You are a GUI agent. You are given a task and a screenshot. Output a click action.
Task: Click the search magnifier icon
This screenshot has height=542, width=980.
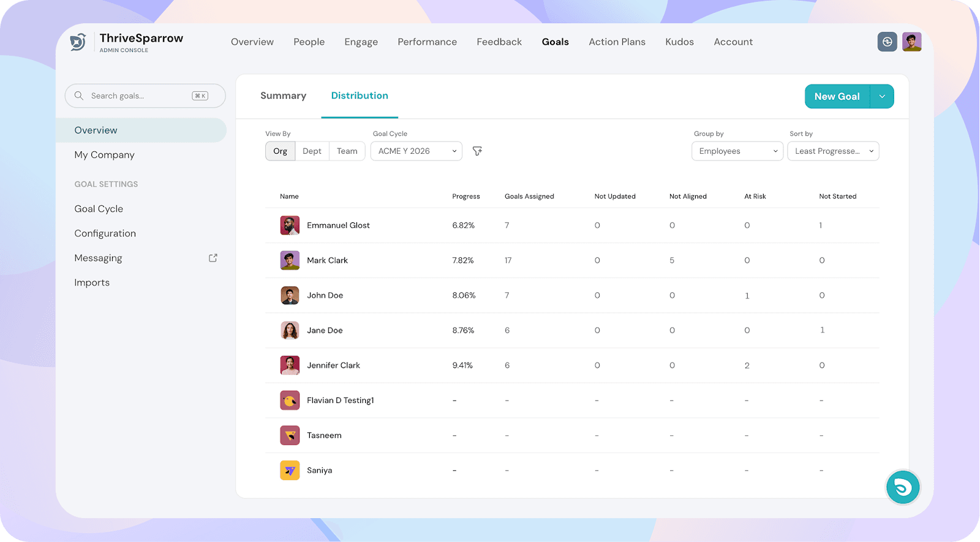(79, 96)
